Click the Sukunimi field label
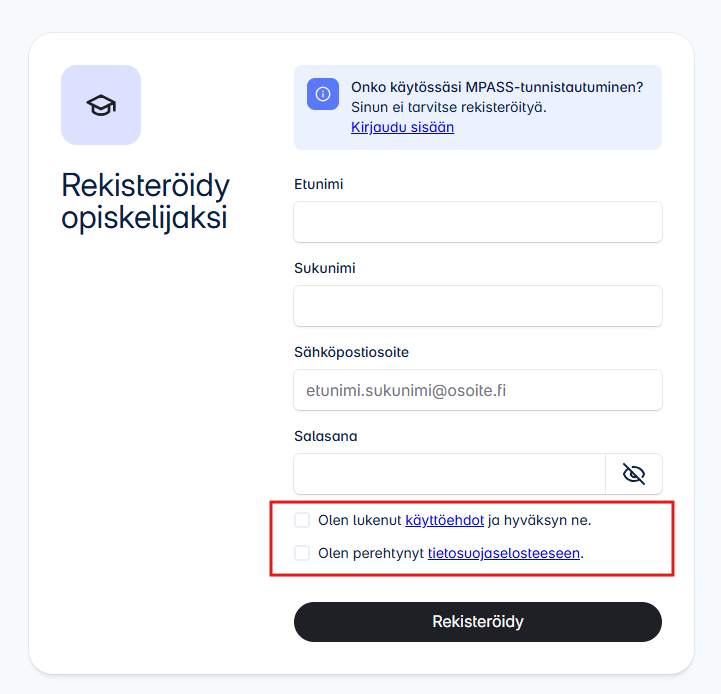The image size is (721, 694). pos(324,268)
